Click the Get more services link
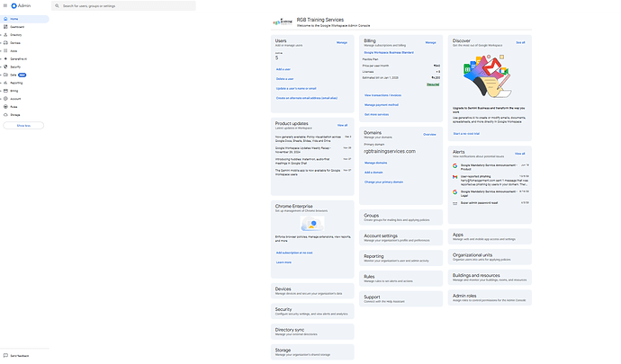The image size is (621, 364). [376, 114]
